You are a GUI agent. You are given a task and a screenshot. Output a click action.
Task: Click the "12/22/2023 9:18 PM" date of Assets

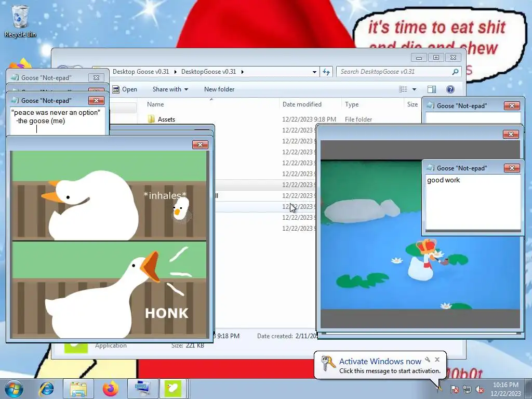[x=309, y=119]
